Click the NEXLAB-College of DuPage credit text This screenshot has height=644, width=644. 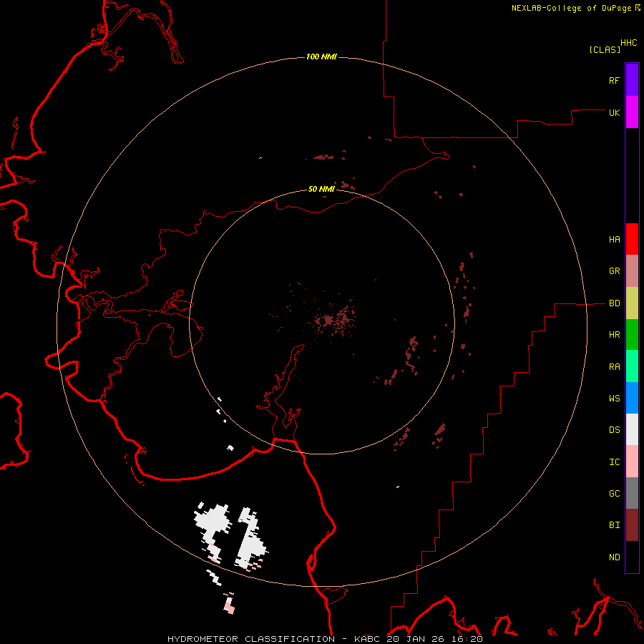tap(571, 8)
